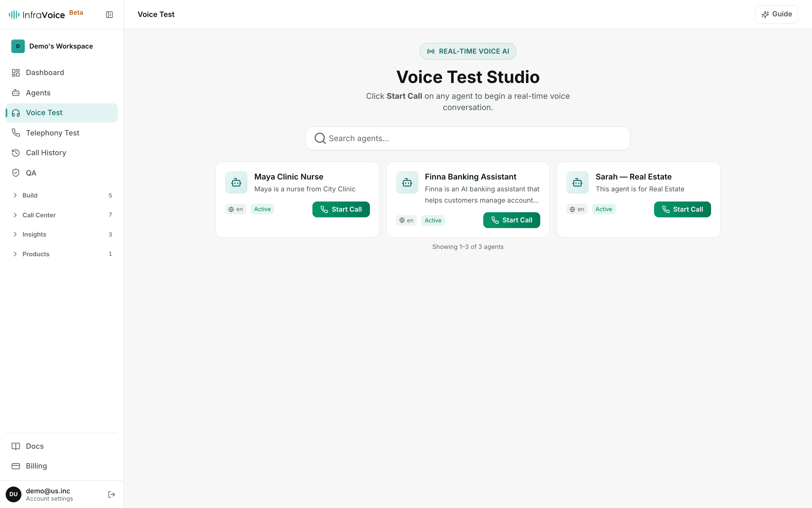
Task: Open the Dashboard grid icon
Action: [x=16, y=73]
